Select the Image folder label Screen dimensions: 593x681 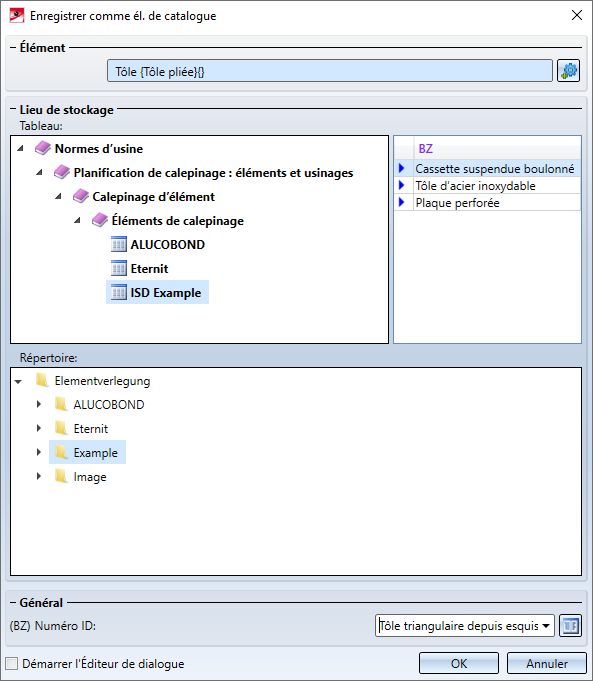89,476
